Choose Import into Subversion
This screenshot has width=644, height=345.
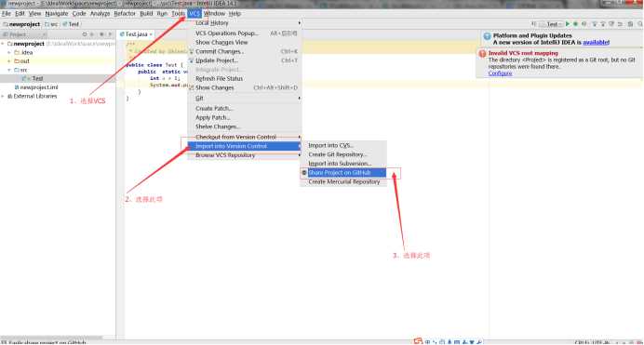(x=343, y=164)
